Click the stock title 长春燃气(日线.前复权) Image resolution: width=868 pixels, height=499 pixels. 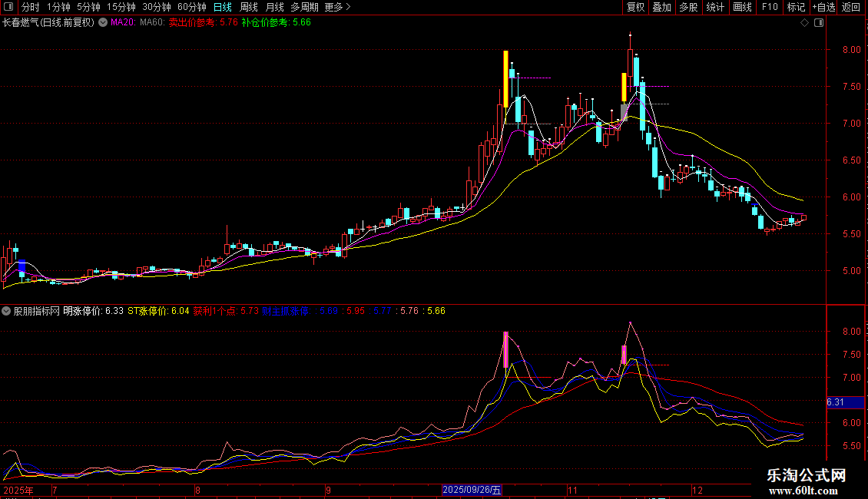pyautogui.click(x=48, y=23)
